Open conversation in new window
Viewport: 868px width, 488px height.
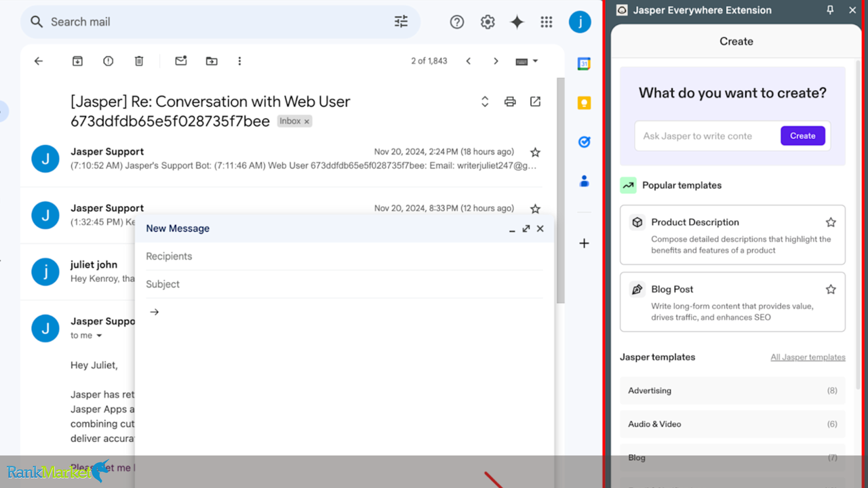pos(535,102)
